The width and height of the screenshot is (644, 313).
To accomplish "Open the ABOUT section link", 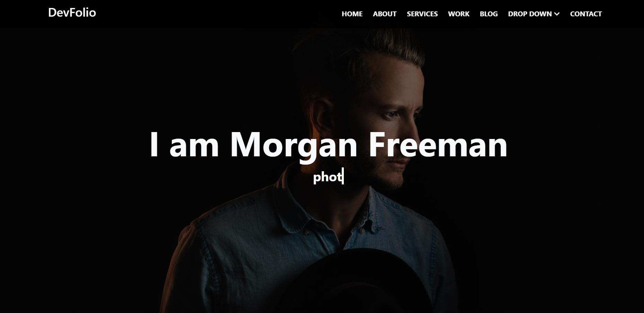I will pyautogui.click(x=385, y=14).
